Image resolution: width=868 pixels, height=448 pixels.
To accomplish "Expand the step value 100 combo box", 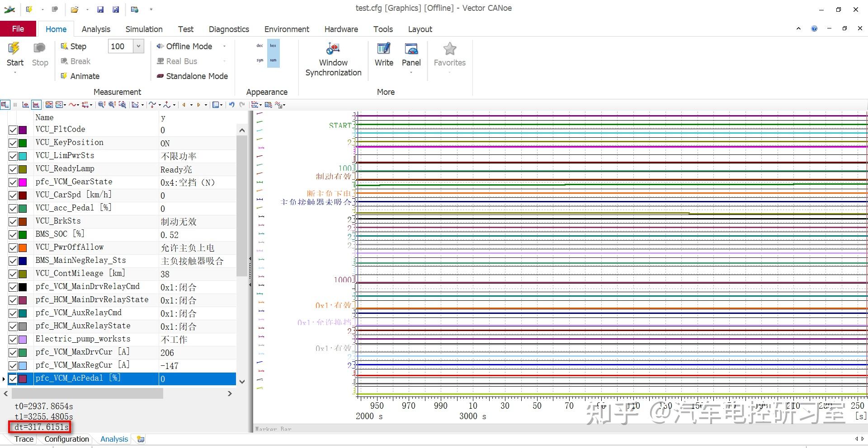I will [139, 46].
